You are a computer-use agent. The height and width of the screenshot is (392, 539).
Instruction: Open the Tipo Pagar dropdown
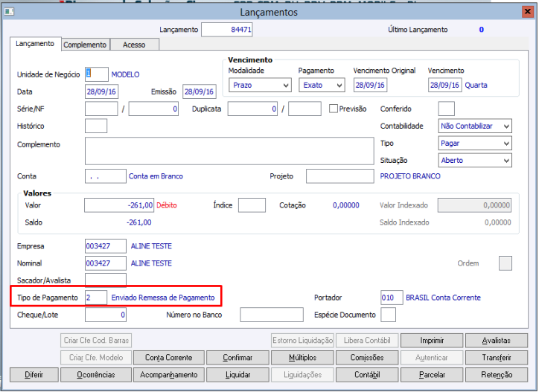point(475,143)
